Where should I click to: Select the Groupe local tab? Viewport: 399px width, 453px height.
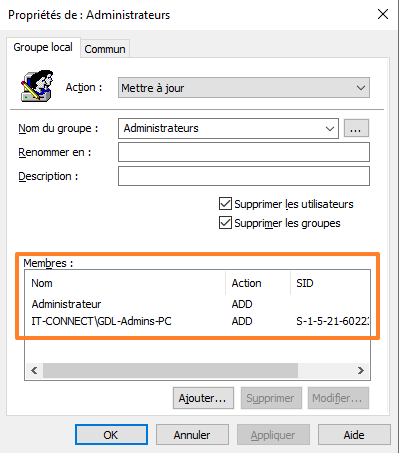43,47
